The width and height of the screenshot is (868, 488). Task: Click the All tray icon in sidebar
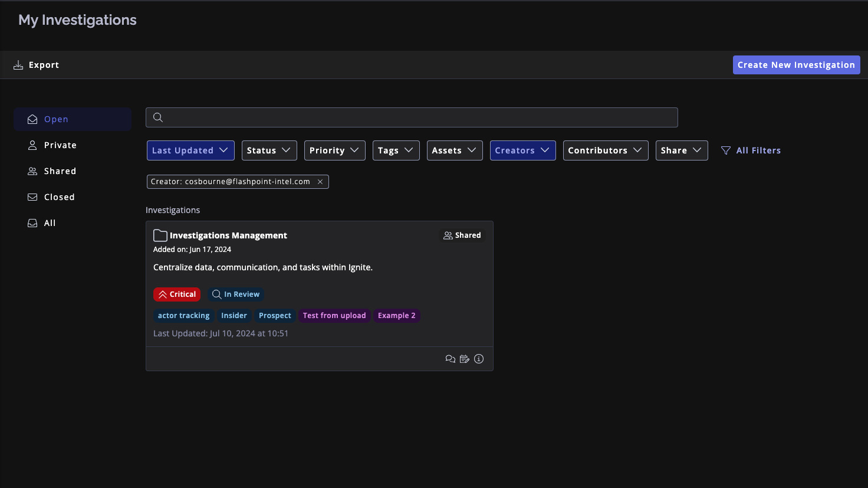click(x=32, y=223)
